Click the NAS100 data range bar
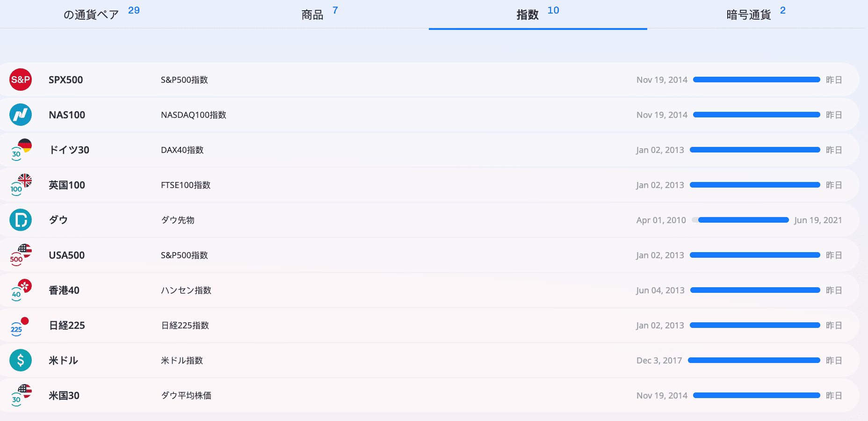 pyautogui.click(x=757, y=115)
